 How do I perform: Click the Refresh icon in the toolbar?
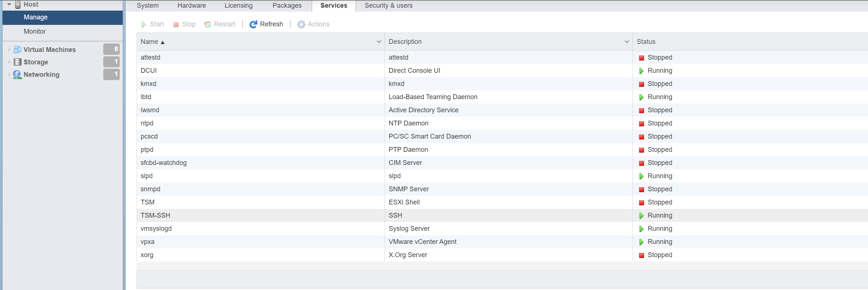pyautogui.click(x=253, y=25)
